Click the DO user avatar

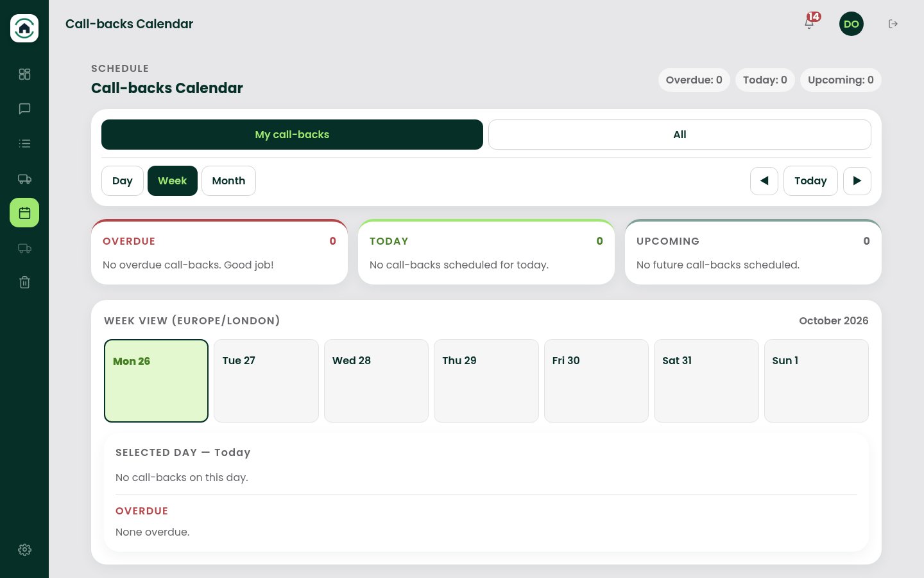(851, 24)
